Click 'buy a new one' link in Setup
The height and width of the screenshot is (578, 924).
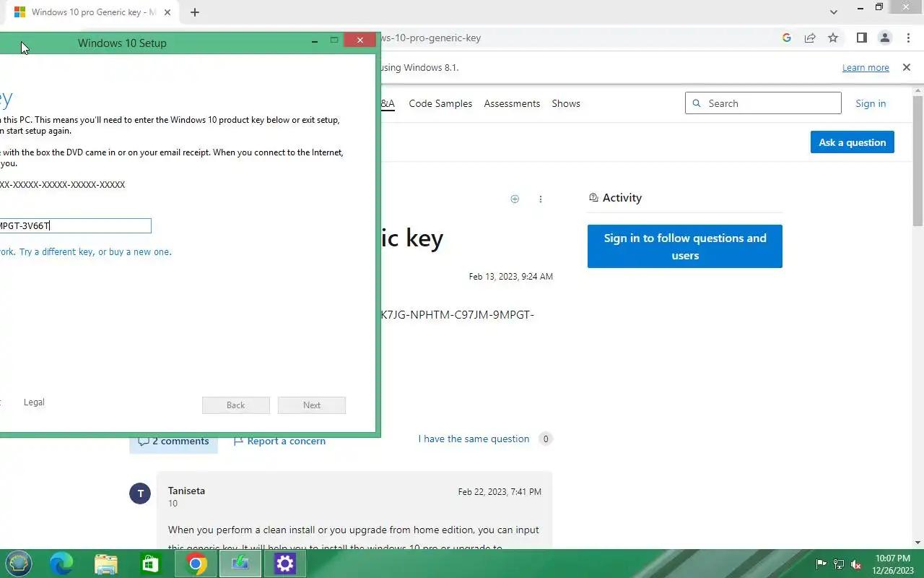coord(140,252)
